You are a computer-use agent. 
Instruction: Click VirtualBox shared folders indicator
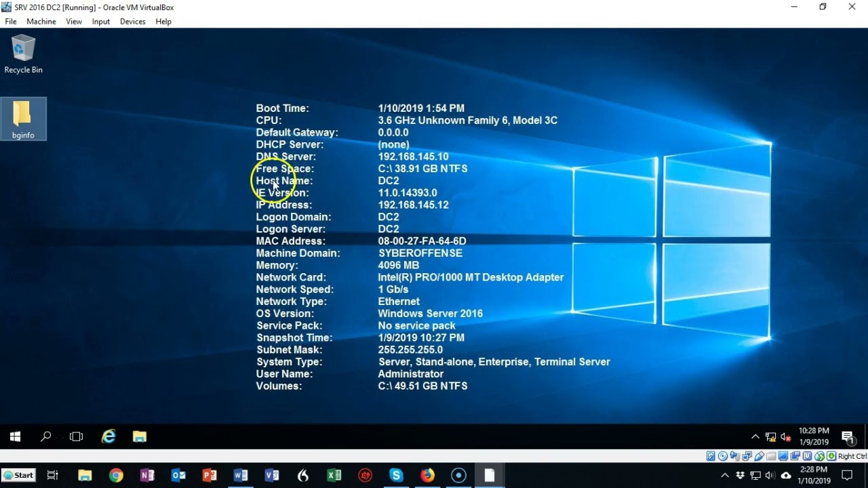coord(771,456)
